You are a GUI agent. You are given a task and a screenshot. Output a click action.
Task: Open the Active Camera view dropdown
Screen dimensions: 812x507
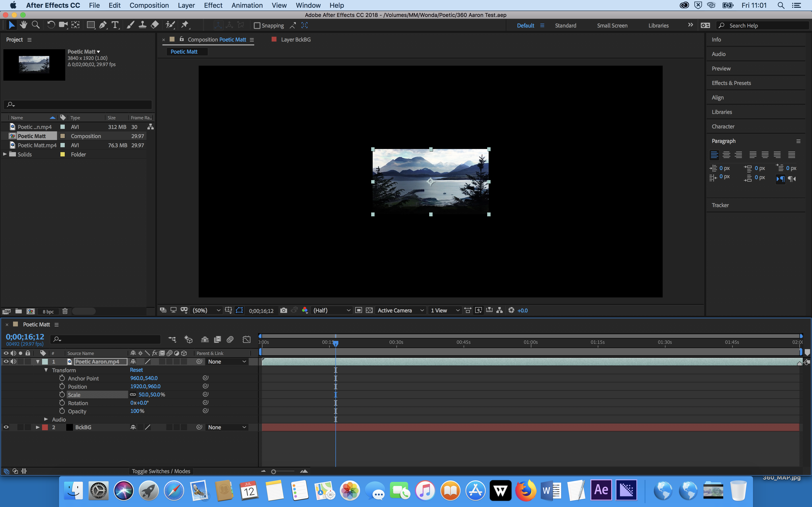[401, 310]
